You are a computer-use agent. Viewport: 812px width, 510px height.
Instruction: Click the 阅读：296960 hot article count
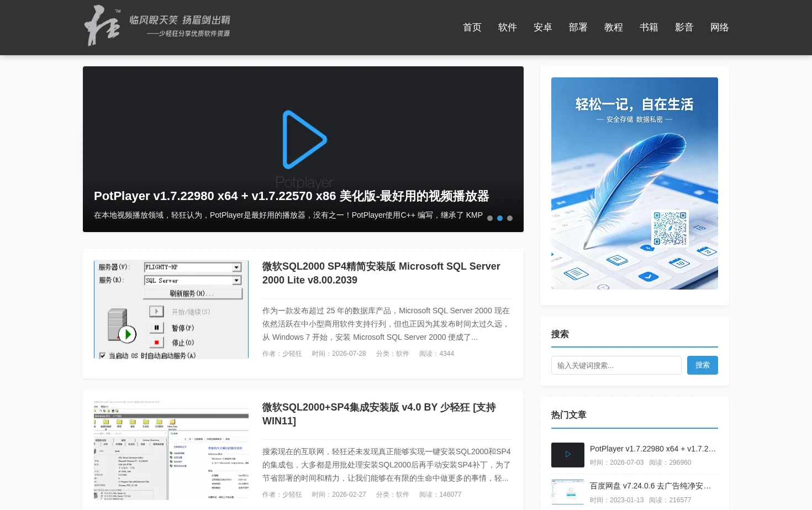pos(670,462)
